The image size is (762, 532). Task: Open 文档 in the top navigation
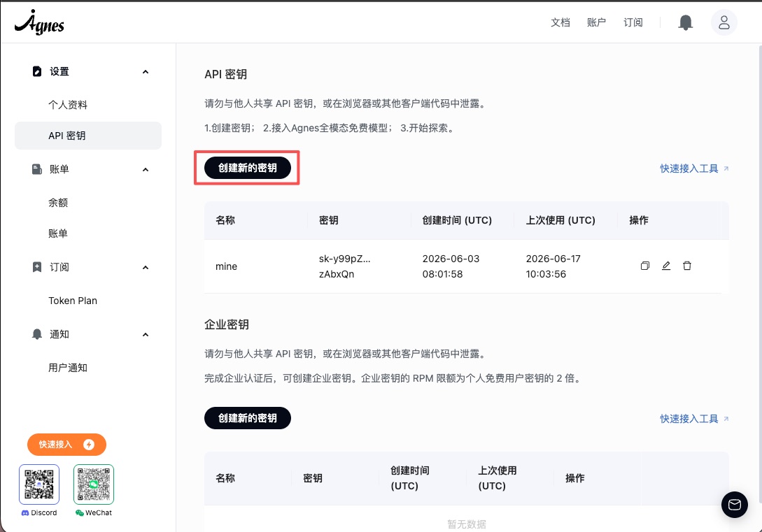560,22
